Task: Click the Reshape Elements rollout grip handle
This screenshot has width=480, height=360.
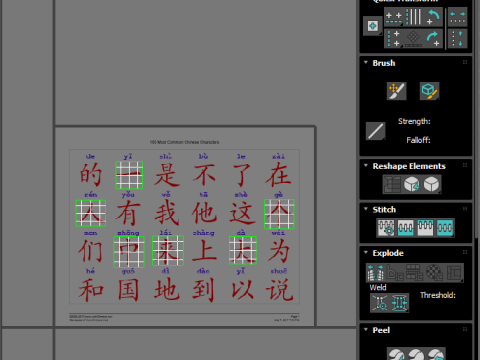Action: tap(465, 165)
